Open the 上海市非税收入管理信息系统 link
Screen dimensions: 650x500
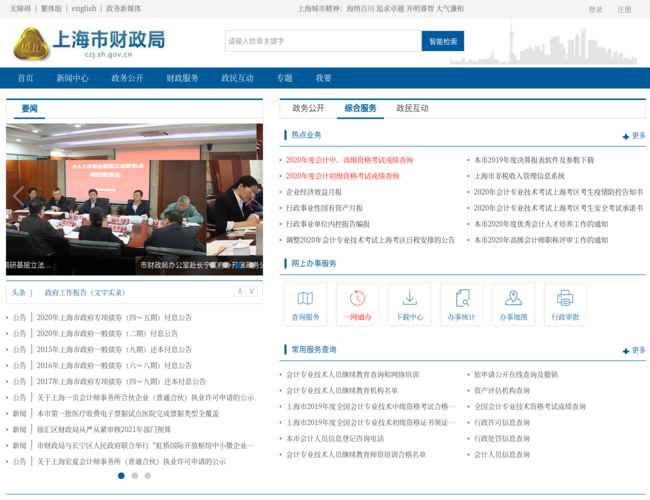click(x=519, y=176)
